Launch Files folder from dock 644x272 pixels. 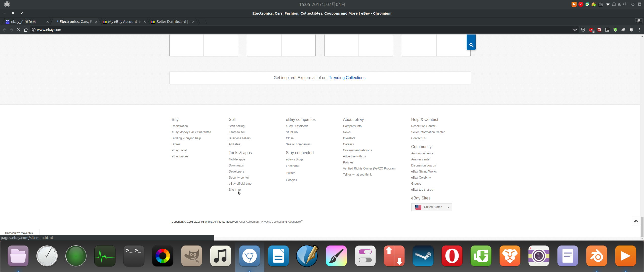pyautogui.click(x=18, y=256)
